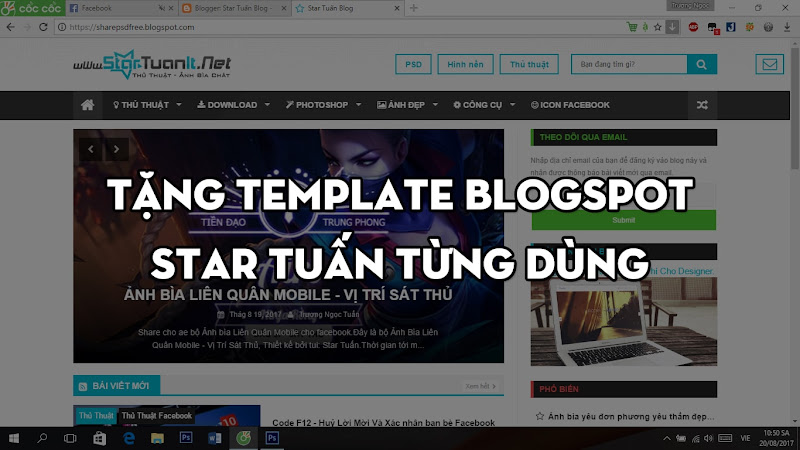This screenshot has height=450, width=800.
Task: Click the shuffle random post icon
Action: [x=702, y=105]
